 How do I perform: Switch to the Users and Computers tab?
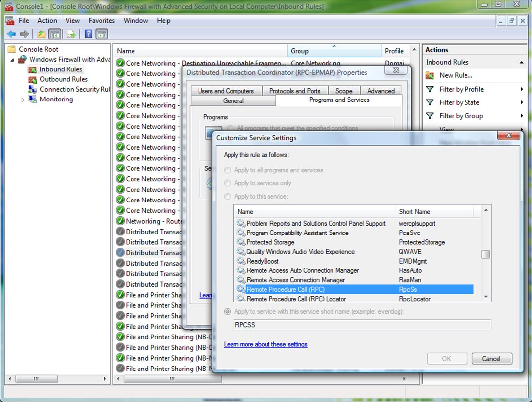coord(226,91)
